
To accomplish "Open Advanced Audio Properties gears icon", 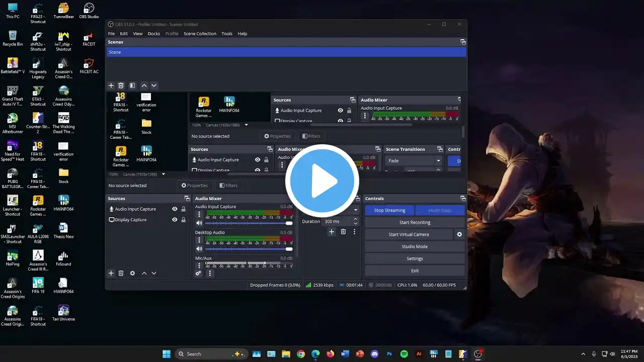I will [198, 273].
